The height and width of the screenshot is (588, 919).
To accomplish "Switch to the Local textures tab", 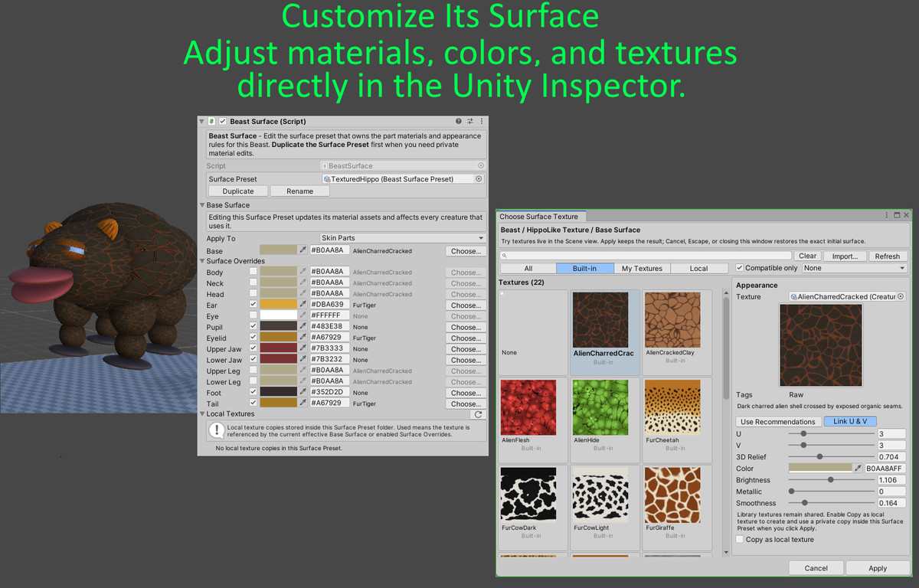I will pyautogui.click(x=699, y=268).
